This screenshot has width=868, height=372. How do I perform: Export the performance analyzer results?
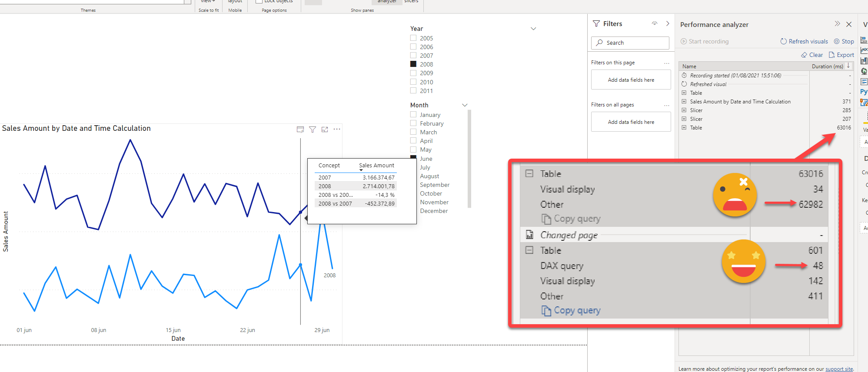point(841,55)
